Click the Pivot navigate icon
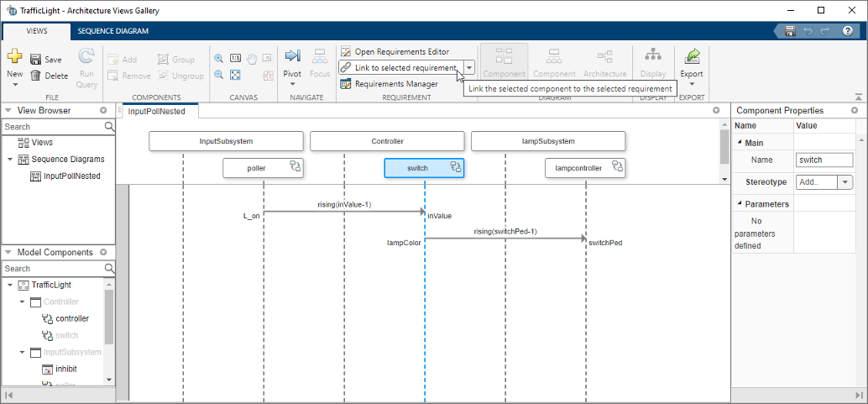 pos(292,57)
